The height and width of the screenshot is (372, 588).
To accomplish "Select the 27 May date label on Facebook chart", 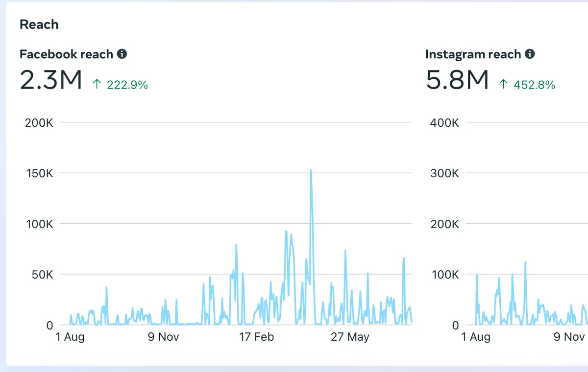I will [x=350, y=337].
